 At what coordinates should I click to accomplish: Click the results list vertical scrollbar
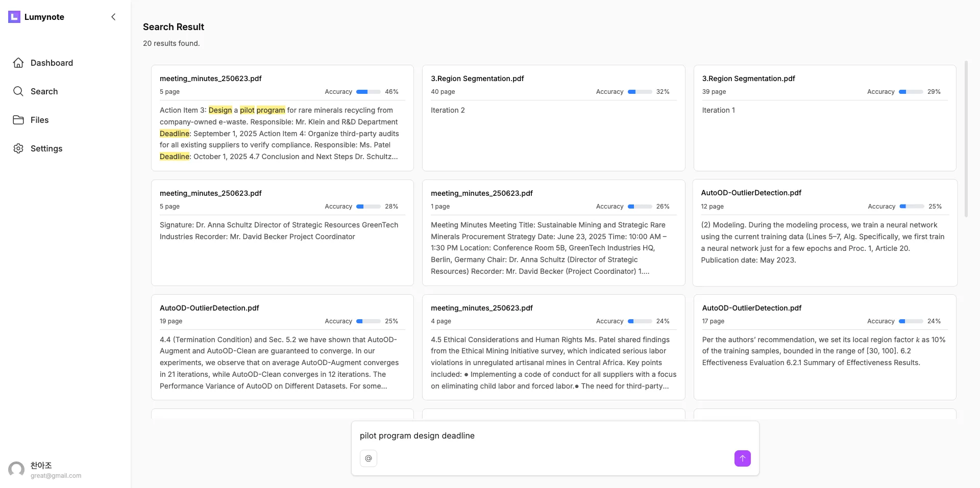[x=966, y=139]
